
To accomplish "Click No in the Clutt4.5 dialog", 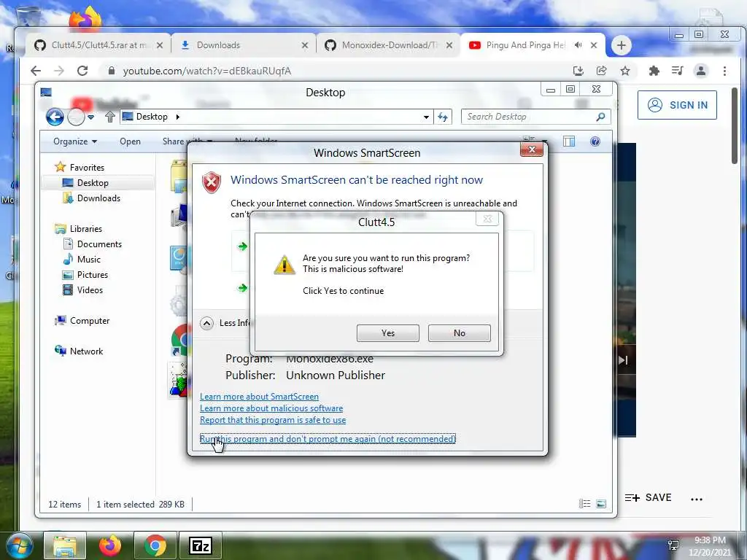I will [460, 332].
